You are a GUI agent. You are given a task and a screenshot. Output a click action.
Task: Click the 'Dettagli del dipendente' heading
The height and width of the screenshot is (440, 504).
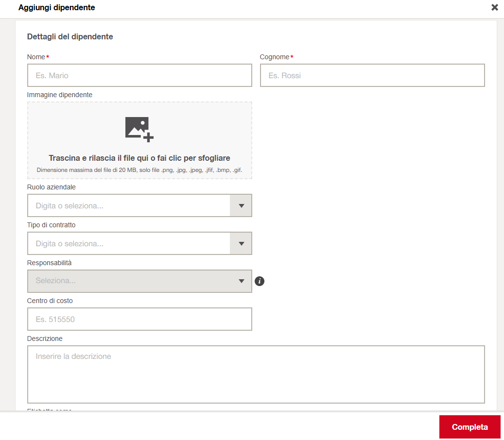pos(70,37)
